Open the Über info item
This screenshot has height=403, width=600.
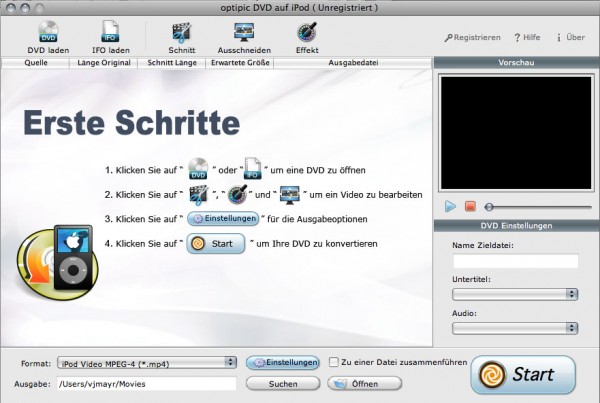[x=571, y=38]
